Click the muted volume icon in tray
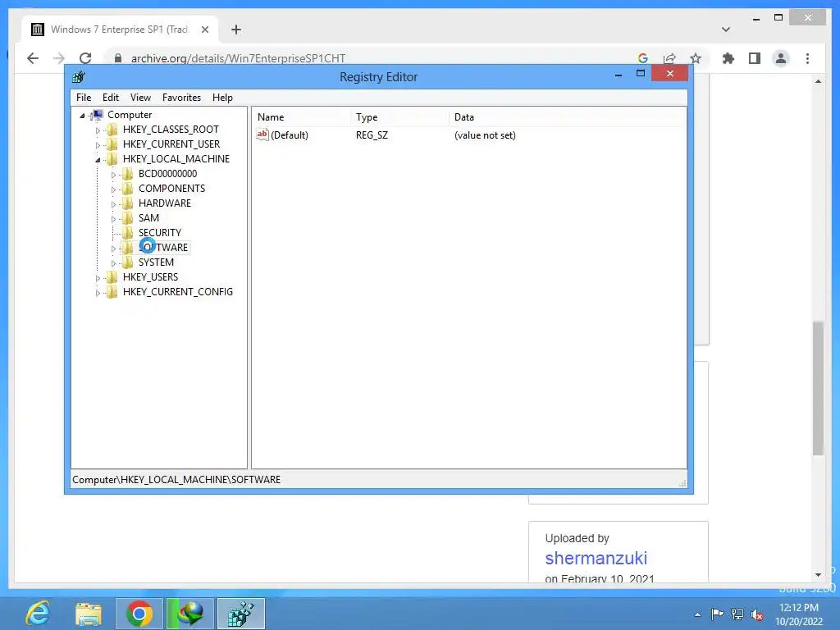This screenshot has width=840, height=630. click(x=757, y=614)
